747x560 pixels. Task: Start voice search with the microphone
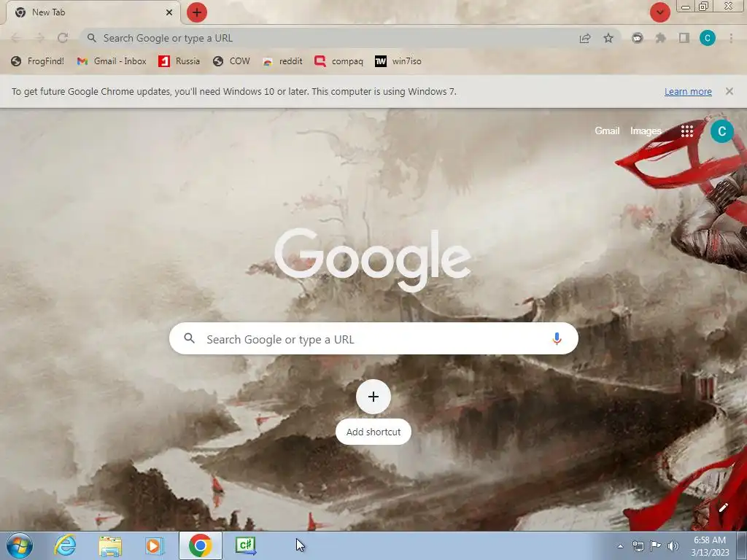[x=557, y=338]
